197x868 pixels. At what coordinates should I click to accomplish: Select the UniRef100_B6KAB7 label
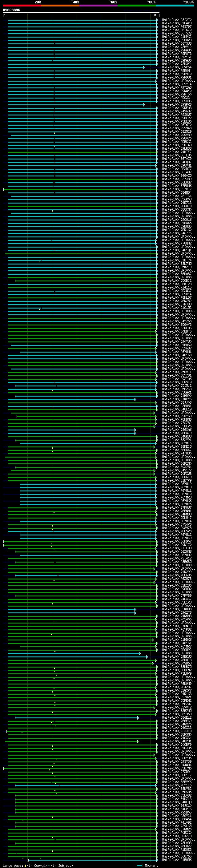click(x=177, y=274)
